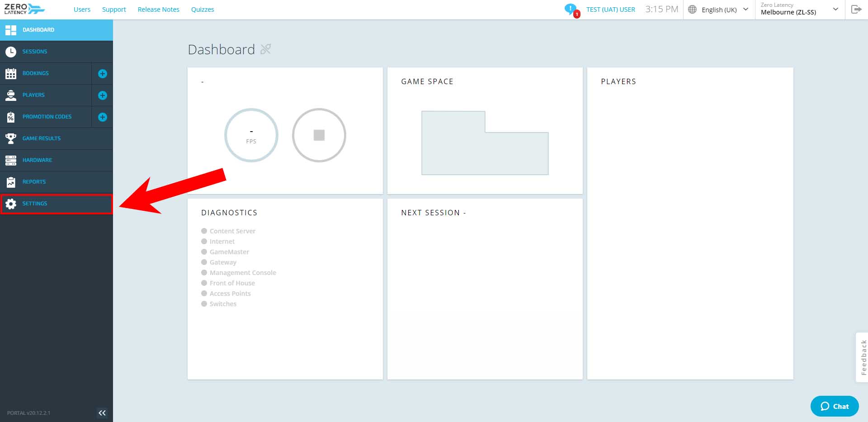Viewport: 868px width, 422px height.
Task: Open the Sessions clock icon
Action: point(11,52)
